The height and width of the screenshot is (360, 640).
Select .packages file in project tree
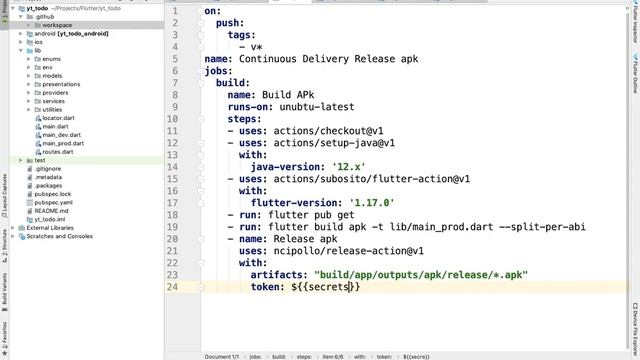[x=48, y=186]
